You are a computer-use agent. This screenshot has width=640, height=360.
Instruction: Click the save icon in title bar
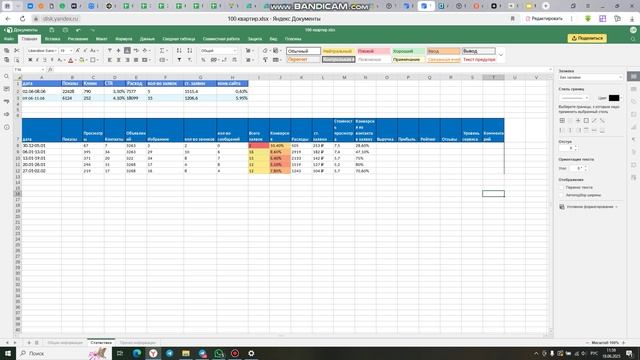pos(52,30)
